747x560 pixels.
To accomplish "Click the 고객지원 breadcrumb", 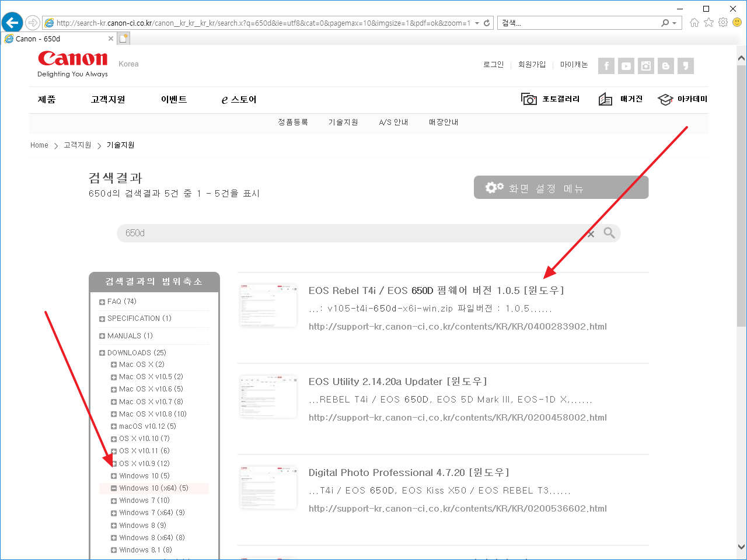I will pos(78,145).
